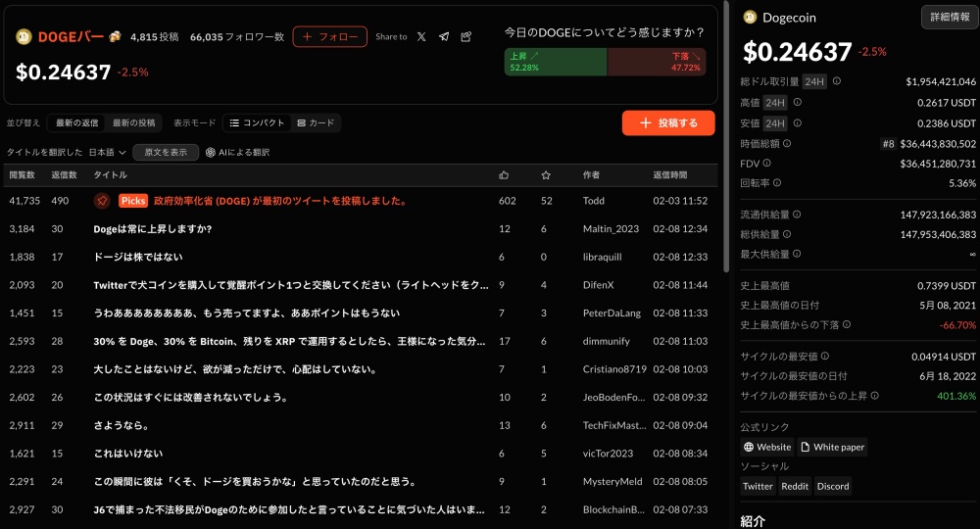980x529 pixels.
Task: Toggle 原文を表示 button
Action: pyautogui.click(x=166, y=153)
